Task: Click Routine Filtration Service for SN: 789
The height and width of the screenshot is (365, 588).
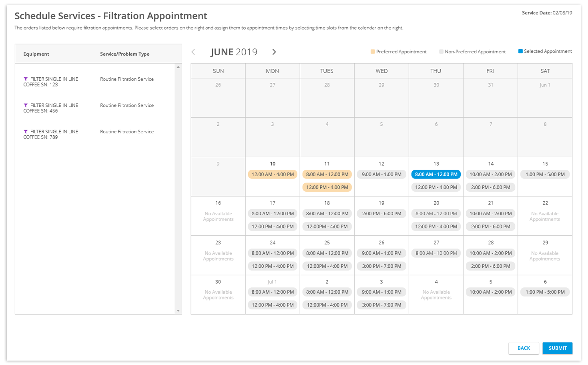Action: click(127, 132)
